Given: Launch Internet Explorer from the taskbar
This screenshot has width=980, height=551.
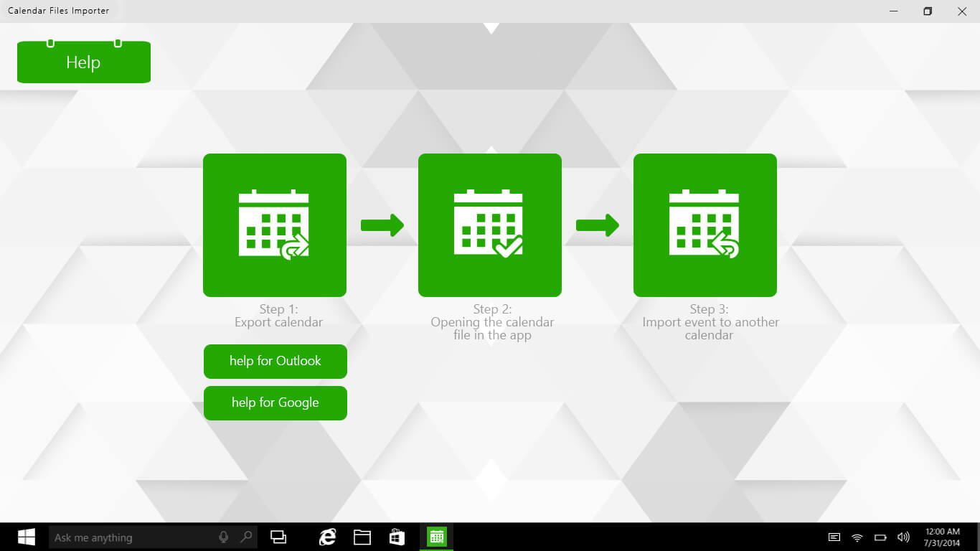Looking at the screenshot, I should pyautogui.click(x=327, y=537).
